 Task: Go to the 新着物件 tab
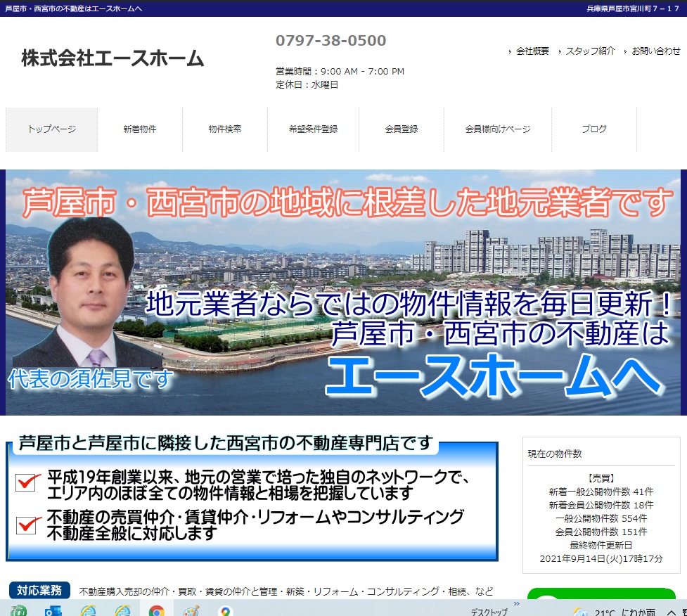(140, 129)
